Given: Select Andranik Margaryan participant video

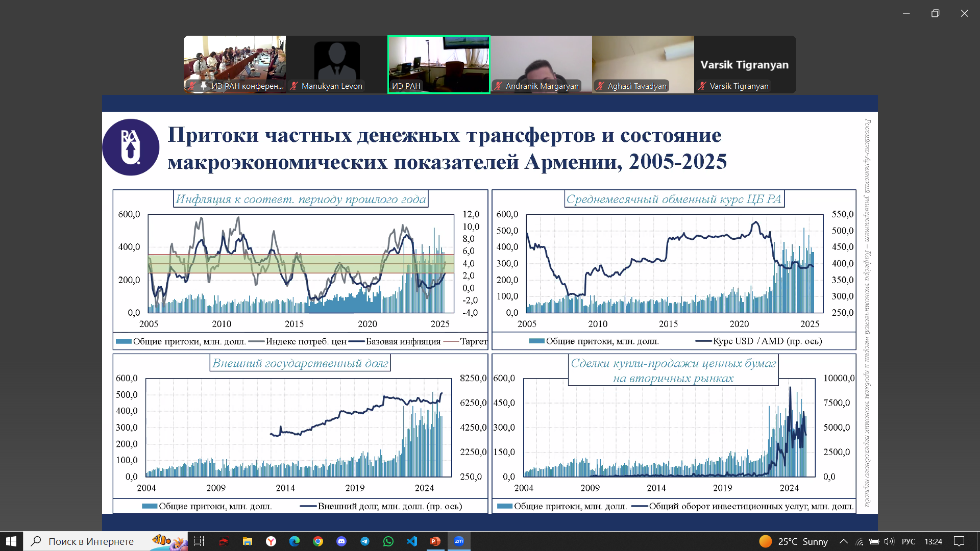Looking at the screenshot, I should pos(541,64).
